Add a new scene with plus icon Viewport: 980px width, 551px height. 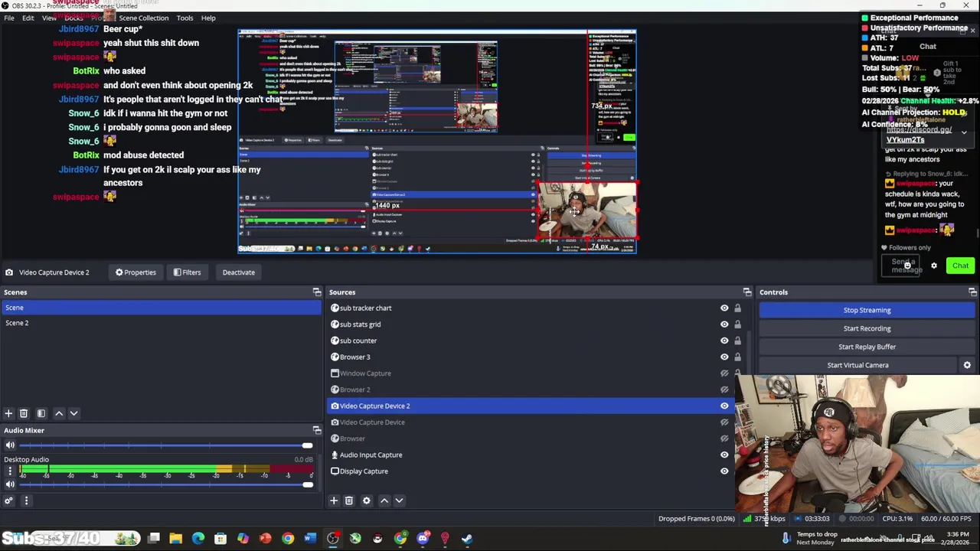[x=8, y=413]
